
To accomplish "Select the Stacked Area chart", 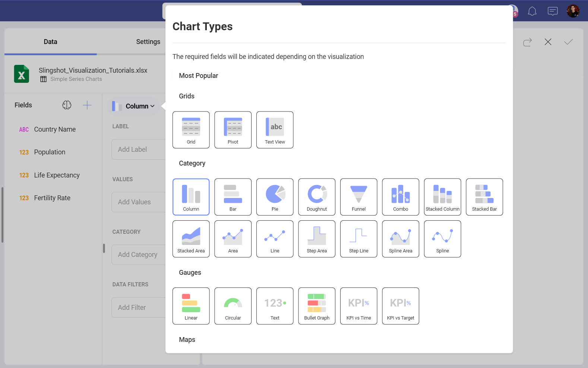I will coord(191,239).
